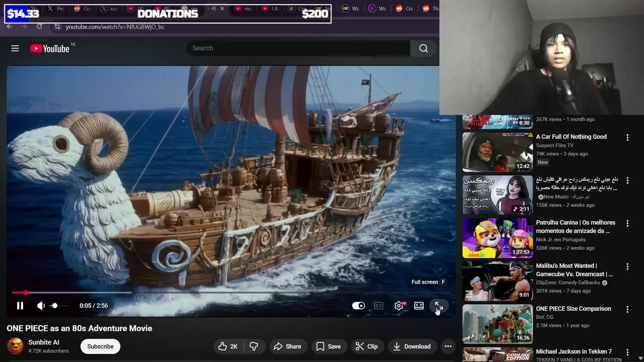Viewport: 644px width, 362px height.
Task: Seek on the red video progress bar
Action: [x=230, y=293]
